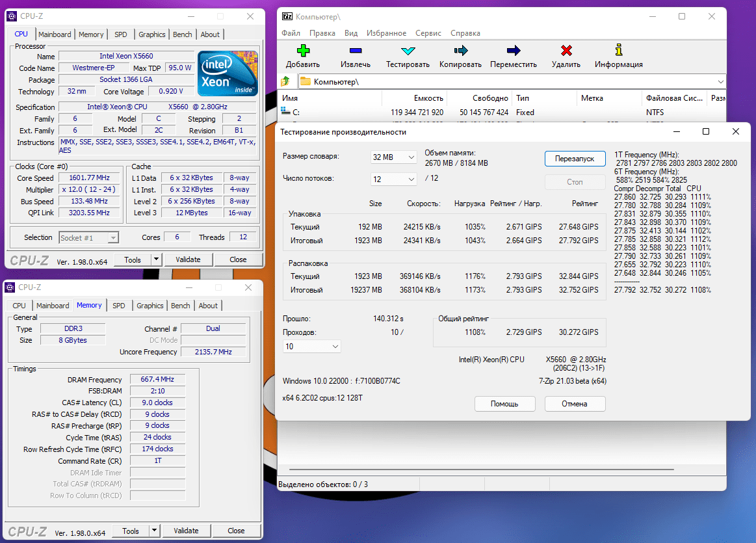Viewport: 756px width, 543px height.
Task: Switch to Memory tab in upper CPU-Z
Action: coord(91,34)
